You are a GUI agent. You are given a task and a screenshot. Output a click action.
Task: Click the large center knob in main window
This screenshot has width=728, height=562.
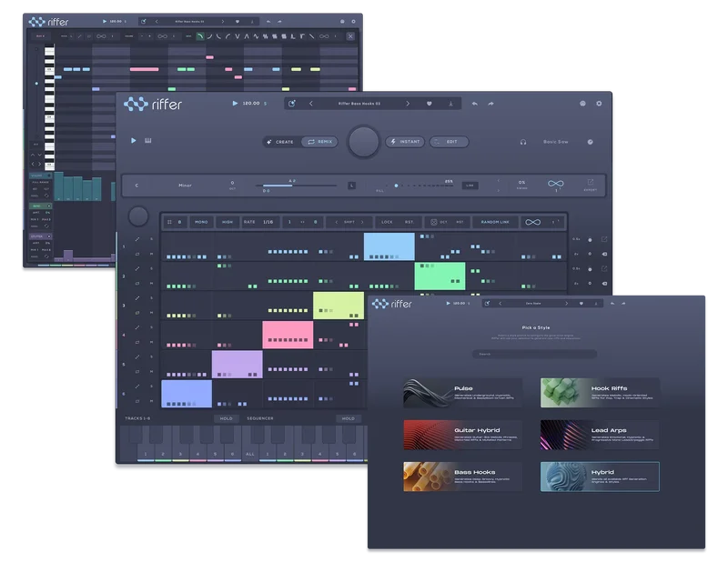364,142
